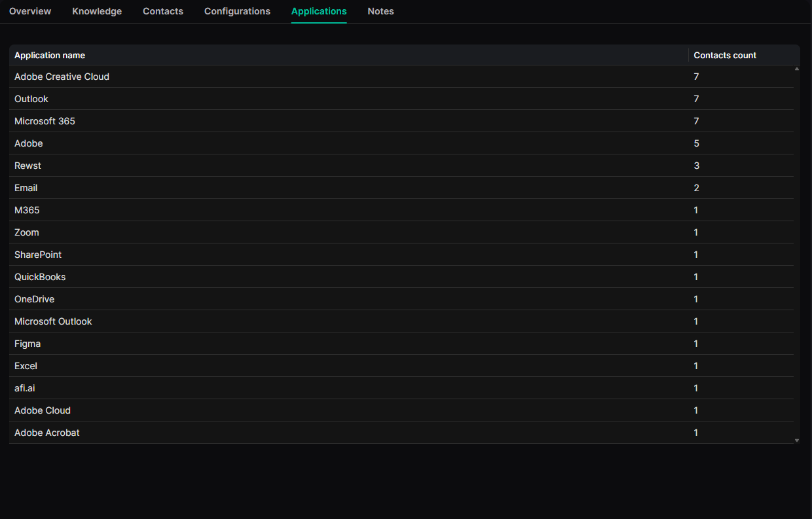Image resolution: width=812 pixels, height=519 pixels.
Task: Select the Applications tab
Action: [319, 11]
